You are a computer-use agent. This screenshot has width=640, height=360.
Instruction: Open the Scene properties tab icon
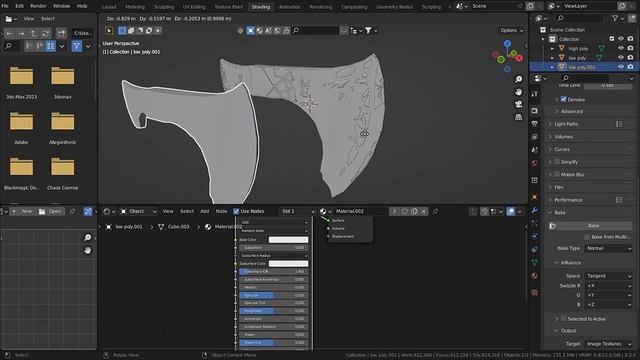pyautogui.click(x=535, y=150)
